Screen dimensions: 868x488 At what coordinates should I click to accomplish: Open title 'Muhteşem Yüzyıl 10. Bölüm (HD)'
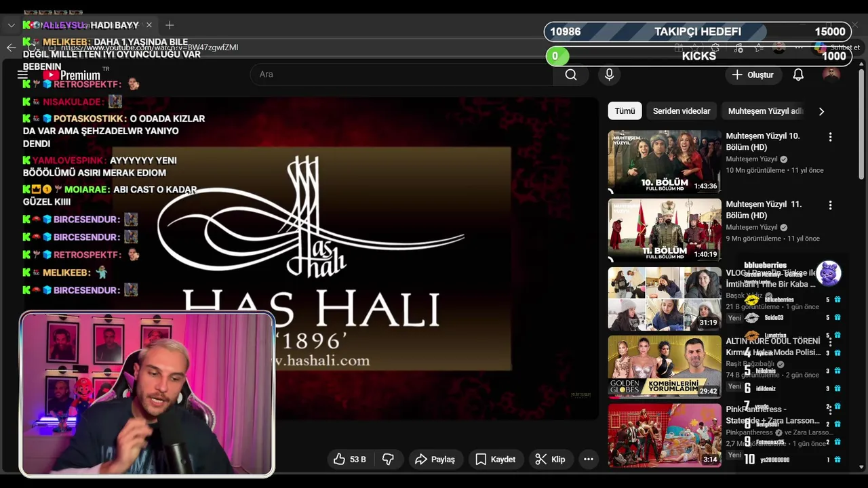coord(763,142)
